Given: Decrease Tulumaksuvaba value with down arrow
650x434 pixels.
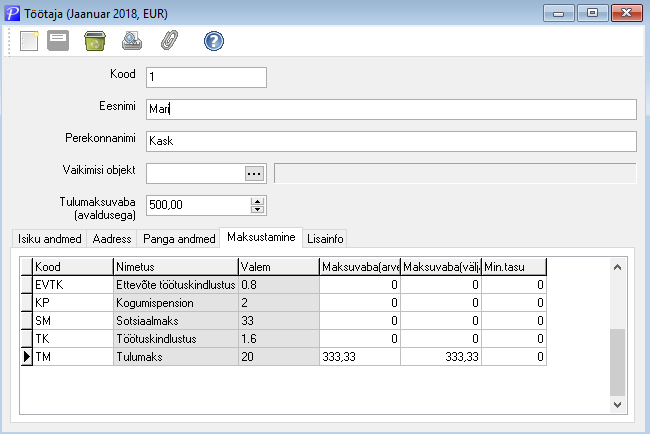Looking at the screenshot, I should pyautogui.click(x=257, y=209).
